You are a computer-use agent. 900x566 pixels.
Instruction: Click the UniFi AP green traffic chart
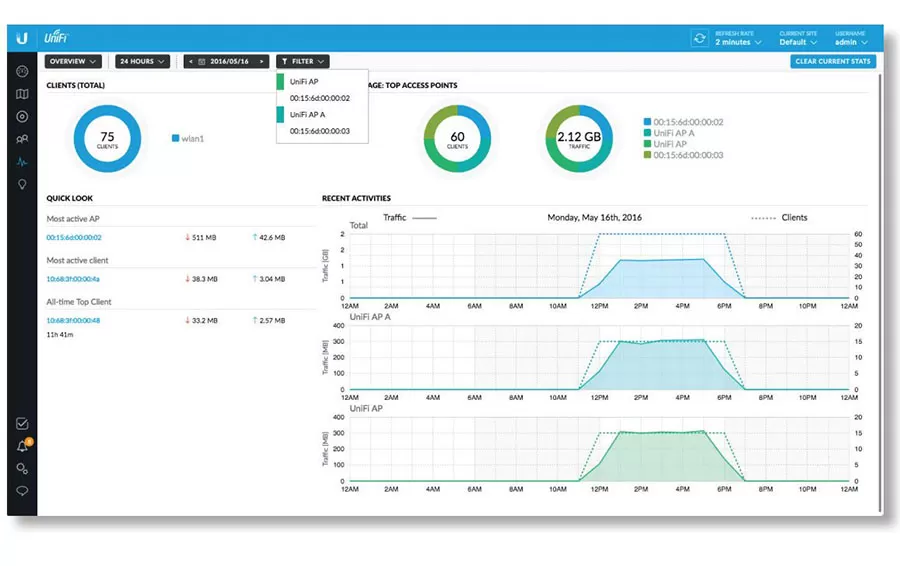tap(599, 449)
